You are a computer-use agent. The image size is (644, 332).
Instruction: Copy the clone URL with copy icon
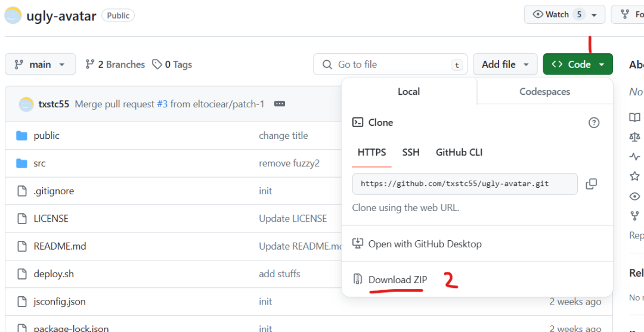click(x=591, y=184)
